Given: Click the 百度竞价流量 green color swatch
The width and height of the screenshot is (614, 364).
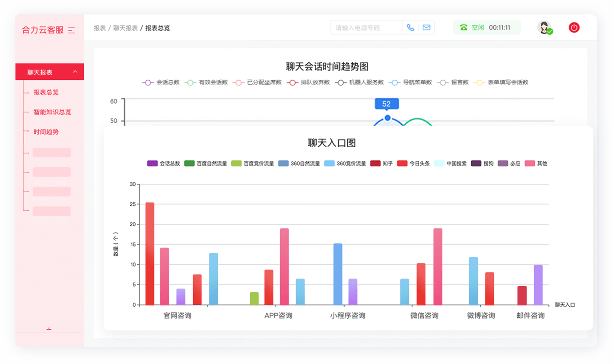Looking at the screenshot, I should 236,163.
